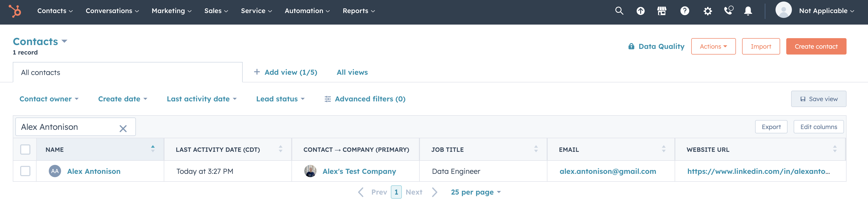Click the user avatar in top bar
The height and width of the screenshot is (213, 868).
click(x=783, y=10)
